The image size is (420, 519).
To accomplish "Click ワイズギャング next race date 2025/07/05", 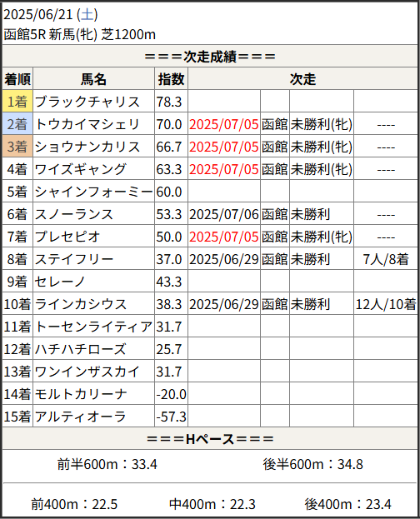I will click(224, 169).
